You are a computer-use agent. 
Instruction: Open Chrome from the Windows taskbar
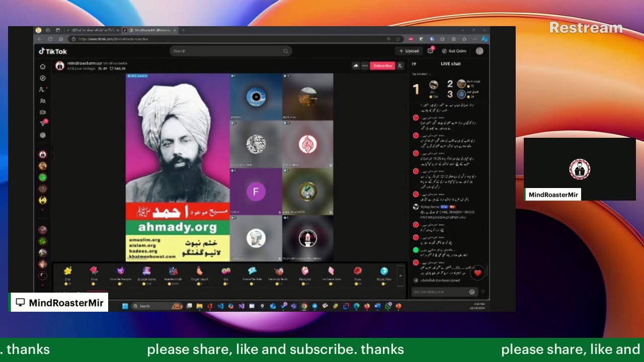coord(304,306)
